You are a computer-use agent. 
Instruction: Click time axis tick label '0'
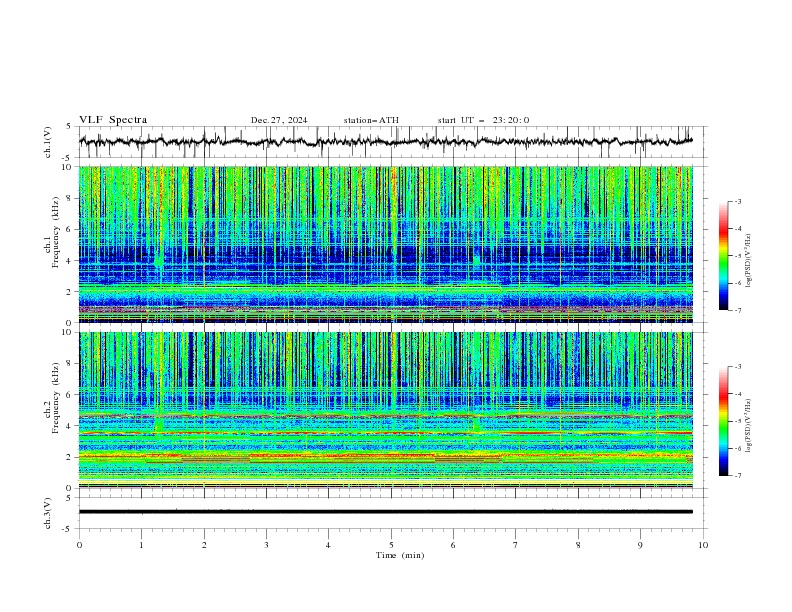tap(79, 545)
